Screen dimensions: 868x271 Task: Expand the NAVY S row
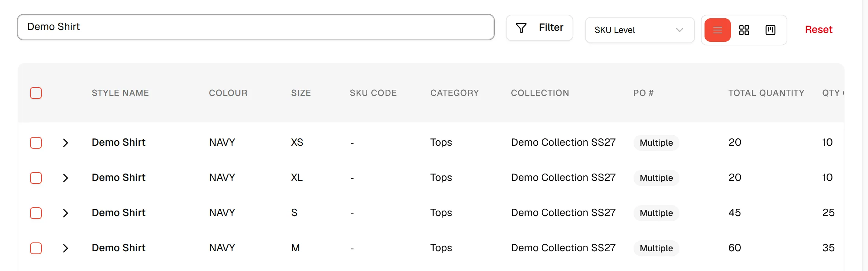tap(65, 213)
